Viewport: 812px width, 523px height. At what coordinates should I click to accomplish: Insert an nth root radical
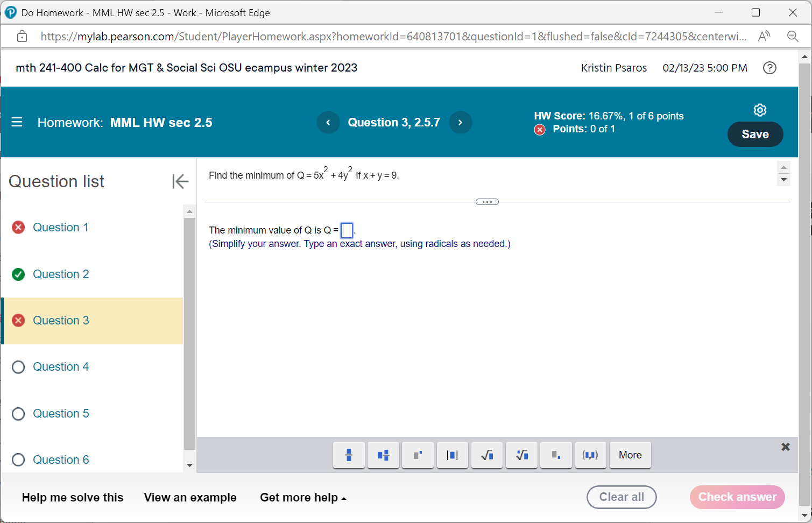coord(521,455)
